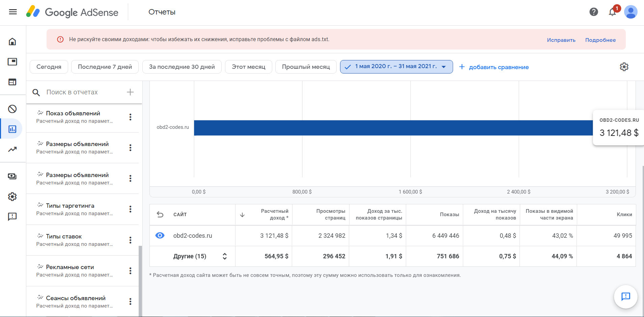Screen dimensions: 644x317
Task: Open the notifications bell
Action: (612, 12)
